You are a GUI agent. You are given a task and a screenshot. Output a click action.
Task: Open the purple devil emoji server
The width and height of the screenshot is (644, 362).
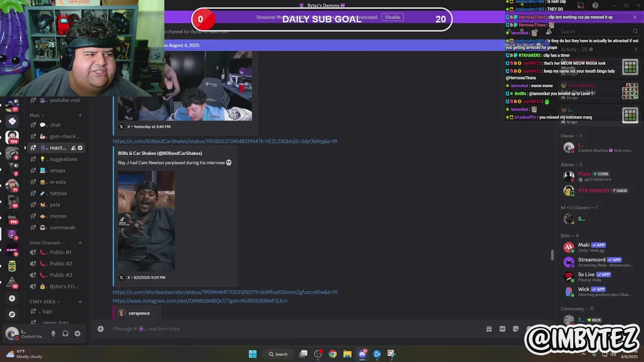click(12, 234)
